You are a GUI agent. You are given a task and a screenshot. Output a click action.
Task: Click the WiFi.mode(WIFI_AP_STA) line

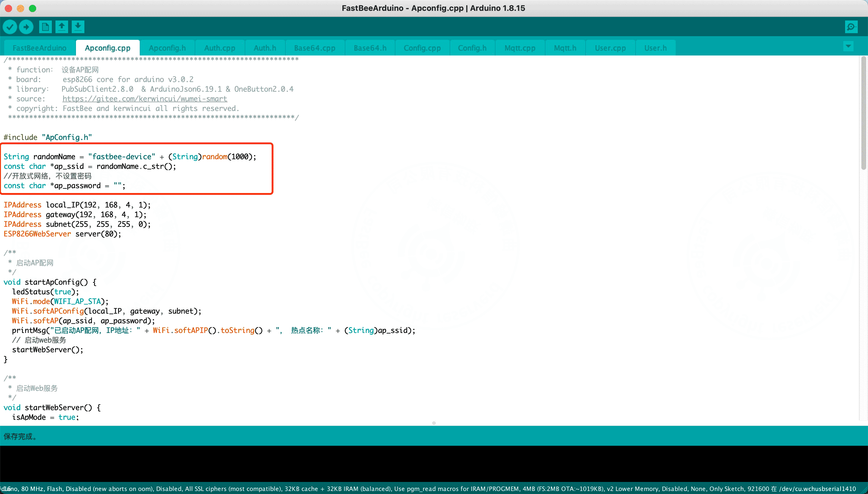60,302
